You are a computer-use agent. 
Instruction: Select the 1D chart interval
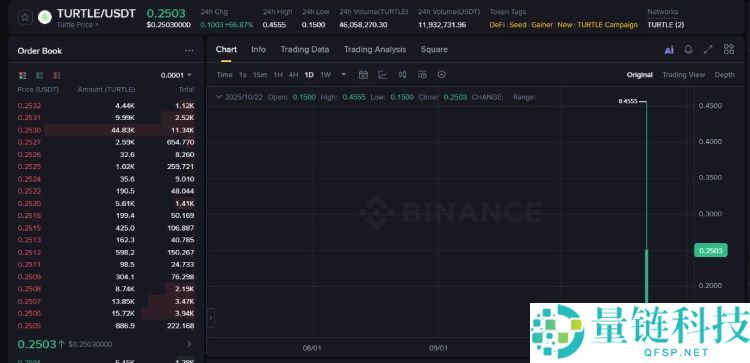point(309,75)
